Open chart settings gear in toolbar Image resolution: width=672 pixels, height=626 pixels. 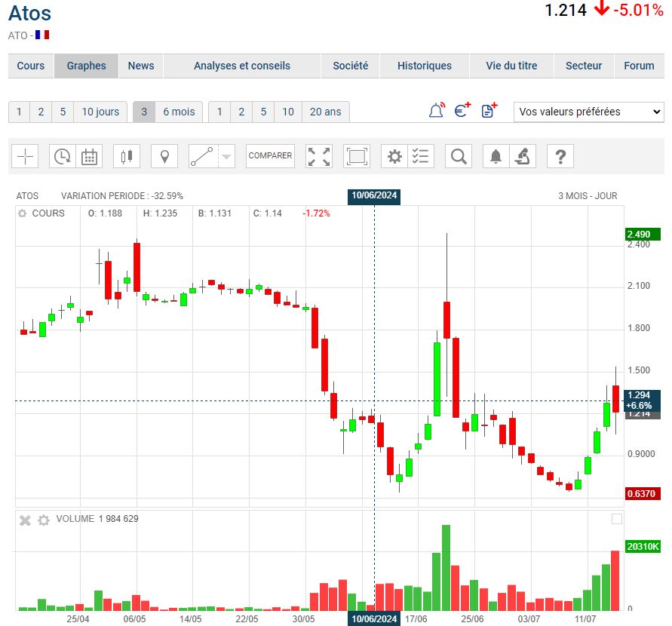pos(394,156)
